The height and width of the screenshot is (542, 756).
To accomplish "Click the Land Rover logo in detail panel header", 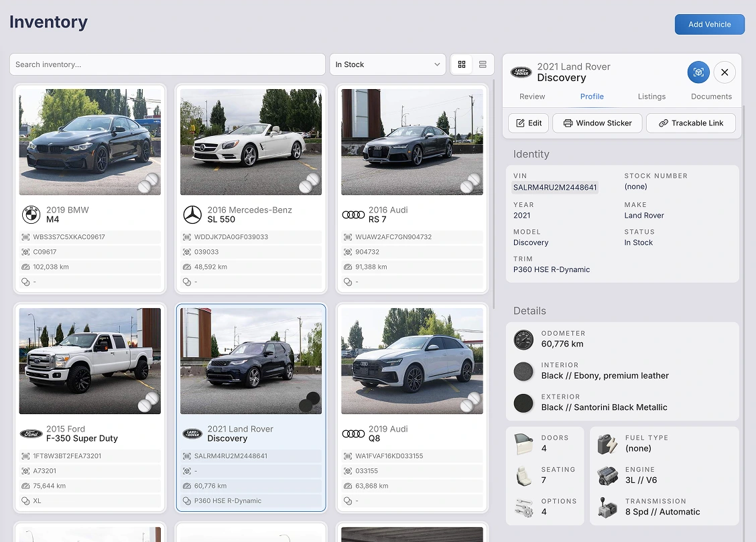I will tap(521, 72).
